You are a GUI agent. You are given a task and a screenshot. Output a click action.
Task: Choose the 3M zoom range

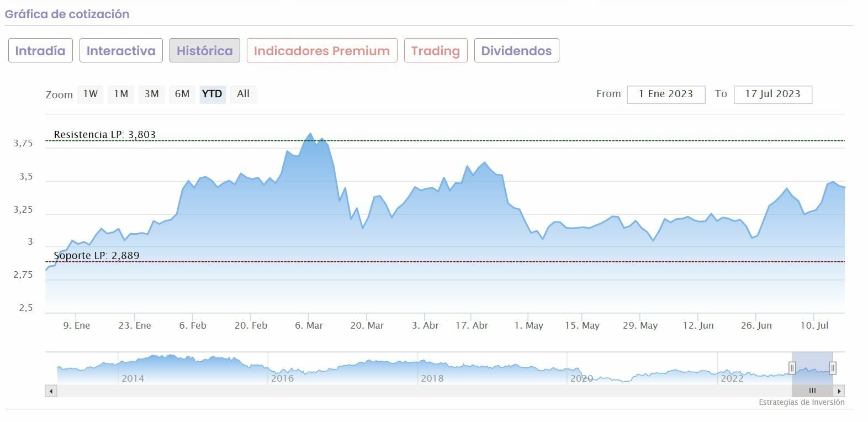pos(152,94)
